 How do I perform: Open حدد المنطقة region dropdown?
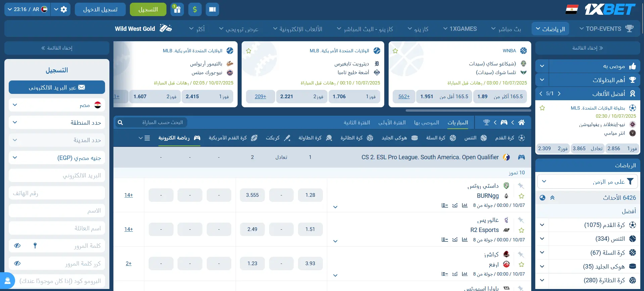[57, 122]
